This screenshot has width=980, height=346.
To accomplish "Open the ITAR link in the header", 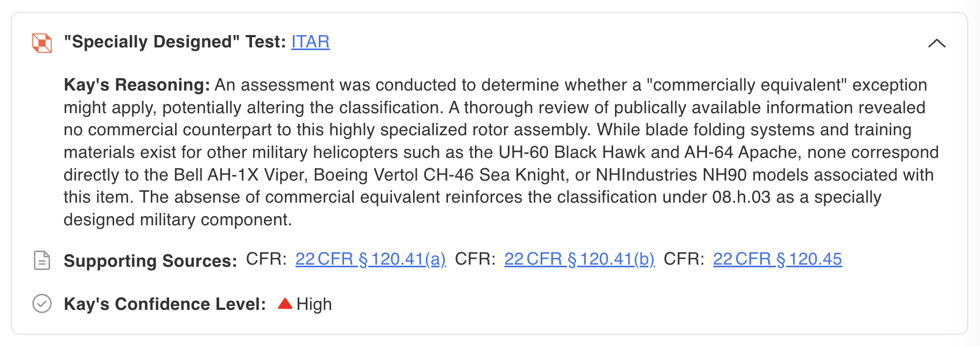I will pyautogui.click(x=311, y=42).
